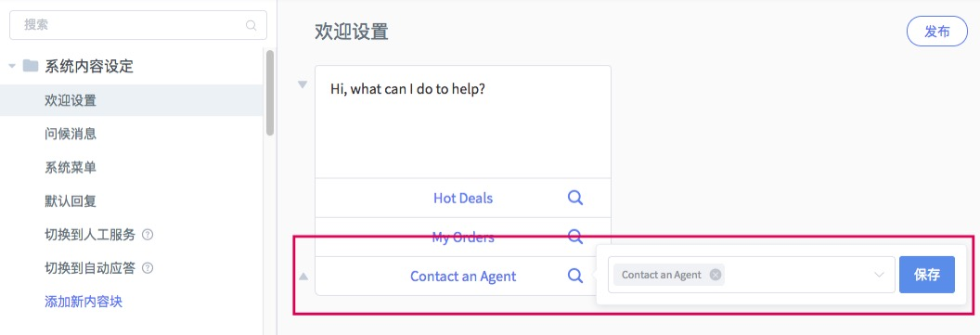Click the down triangle beside the welcome message
The width and height of the screenshot is (980, 335).
point(303,84)
